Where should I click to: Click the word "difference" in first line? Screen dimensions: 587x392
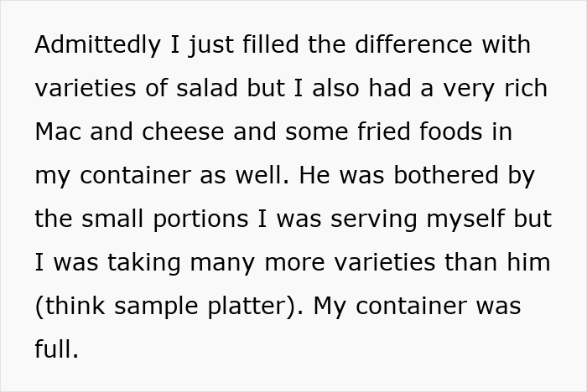pos(413,44)
